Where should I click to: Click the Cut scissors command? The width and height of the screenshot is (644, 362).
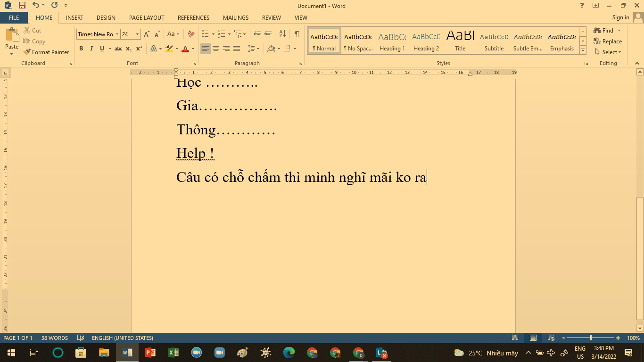(x=32, y=30)
